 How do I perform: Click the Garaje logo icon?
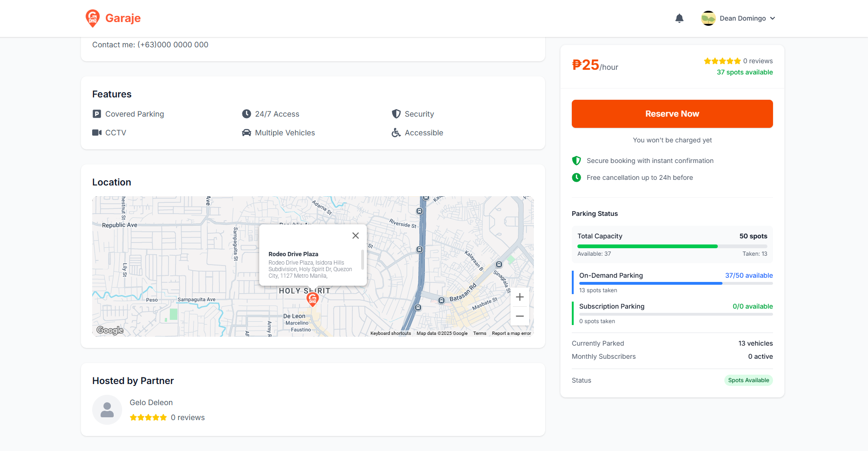(93, 18)
